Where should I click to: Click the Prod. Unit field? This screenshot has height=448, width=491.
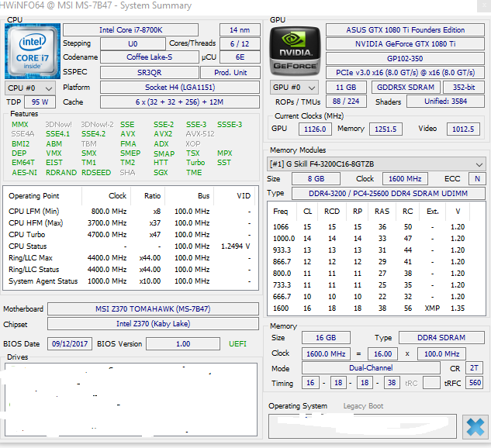coord(230,73)
